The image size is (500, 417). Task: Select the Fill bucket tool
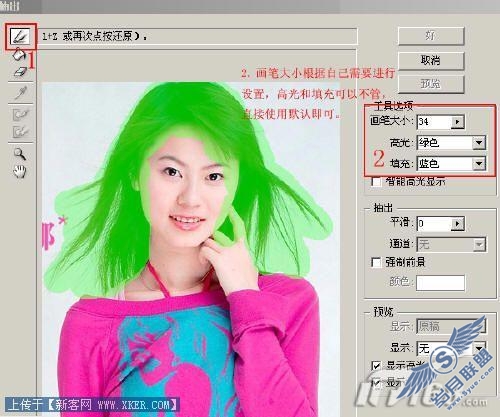point(19,54)
